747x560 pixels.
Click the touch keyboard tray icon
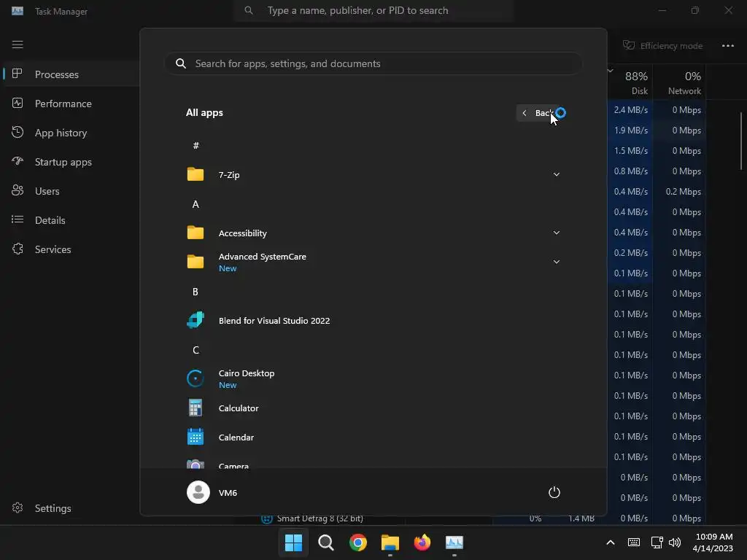point(634,542)
